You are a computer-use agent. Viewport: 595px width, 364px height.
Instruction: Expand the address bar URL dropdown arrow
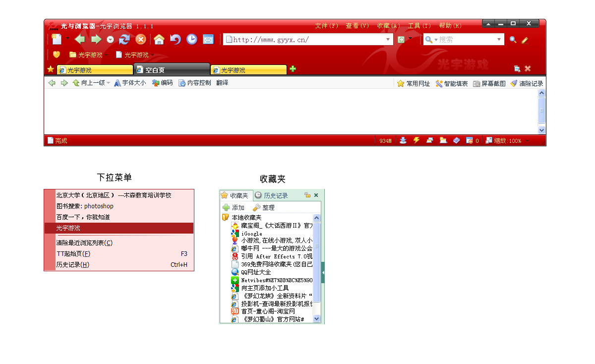pos(389,40)
